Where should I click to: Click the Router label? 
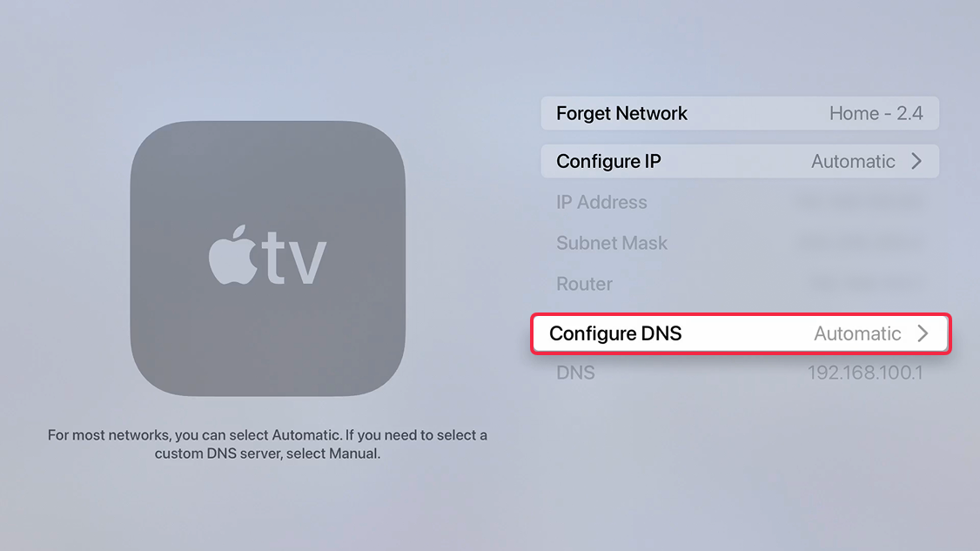584,284
